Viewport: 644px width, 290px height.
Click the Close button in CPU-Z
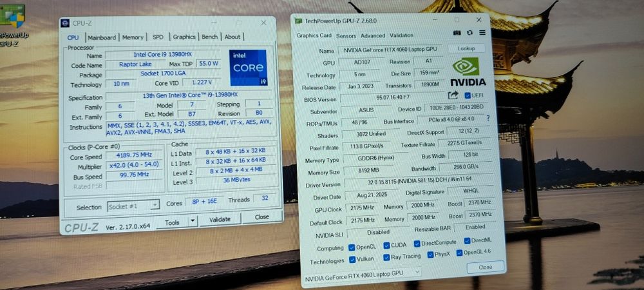tap(261, 217)
